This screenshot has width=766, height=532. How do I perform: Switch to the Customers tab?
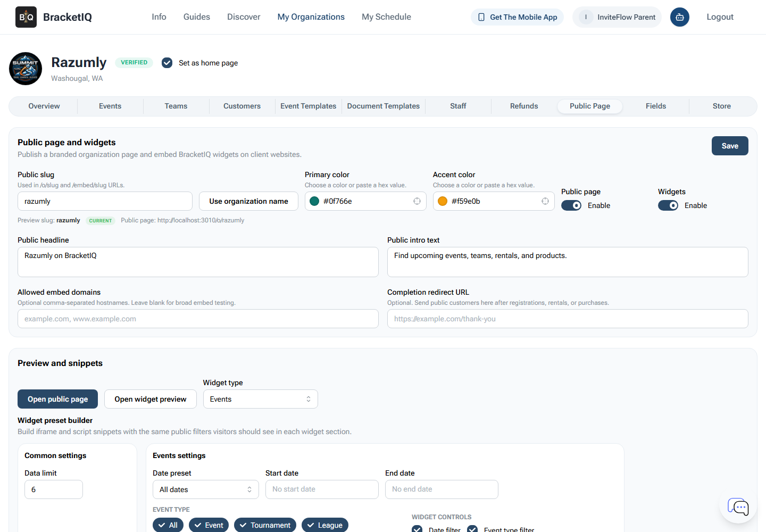click(242, 106)
